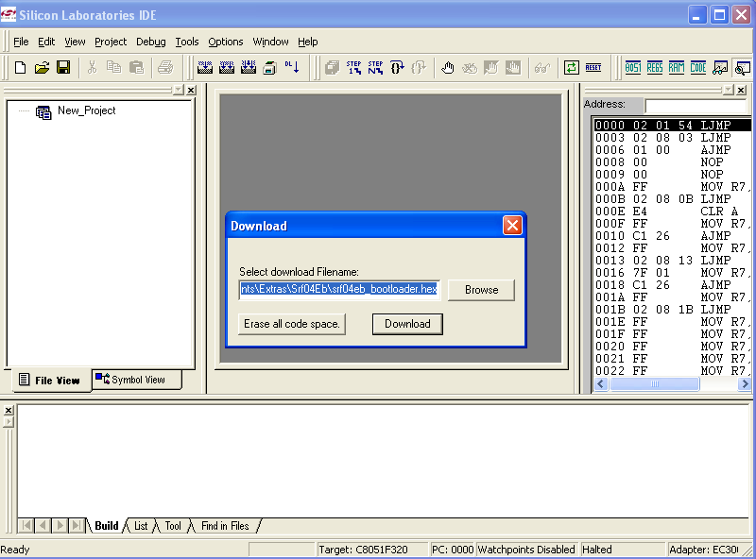The image size is (756, 559).
Task: Click the project panel dropdown arrow
Action: pyautogui.click(x=179, y=90)
